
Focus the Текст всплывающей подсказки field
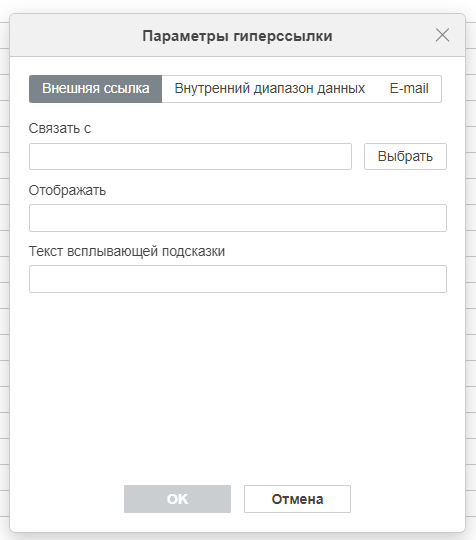[238, 279]
